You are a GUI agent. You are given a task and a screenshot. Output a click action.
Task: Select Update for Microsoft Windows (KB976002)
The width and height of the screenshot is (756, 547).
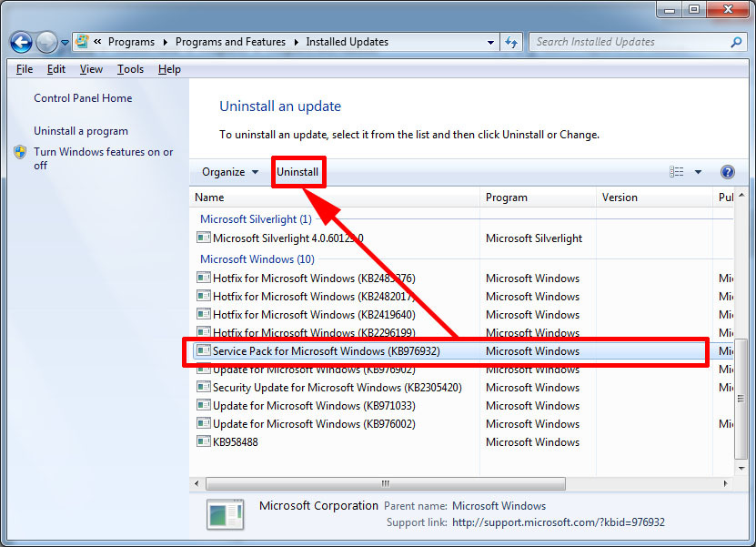click(x=463, y=424)
